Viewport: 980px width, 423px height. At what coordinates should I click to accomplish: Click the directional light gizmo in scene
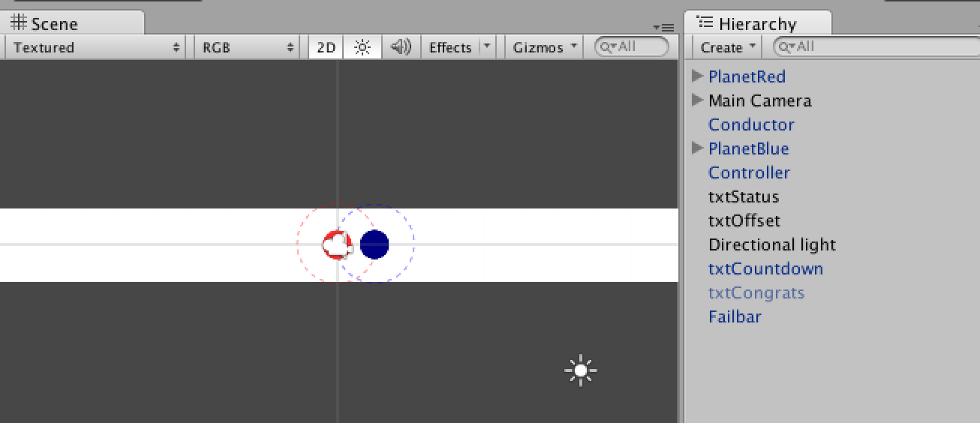coord(581,370)
